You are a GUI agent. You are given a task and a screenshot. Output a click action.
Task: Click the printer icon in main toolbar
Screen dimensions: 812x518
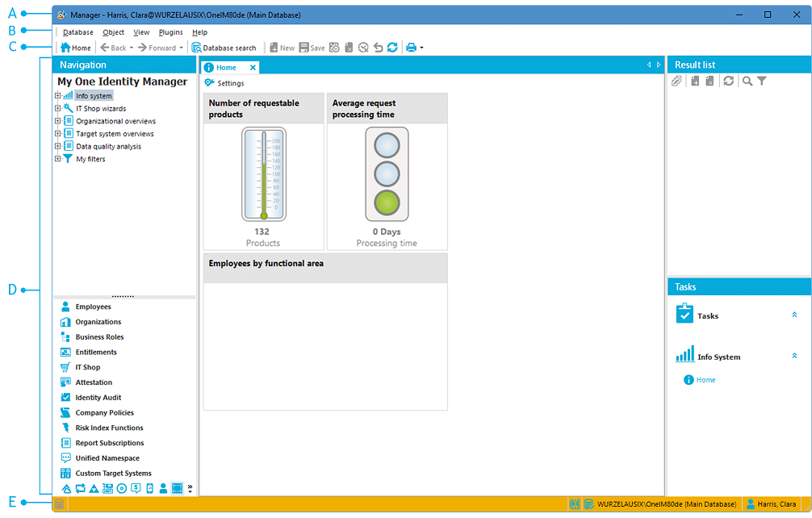411,48
